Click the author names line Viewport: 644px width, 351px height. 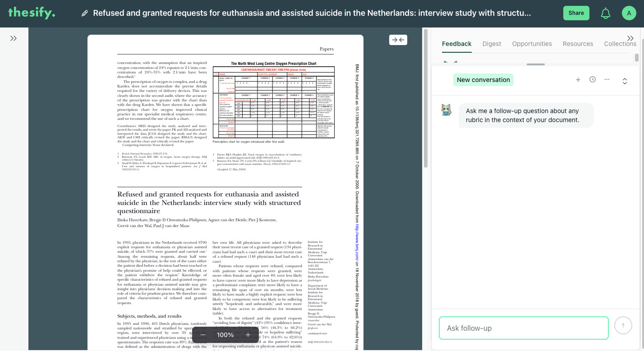point(197,223)
